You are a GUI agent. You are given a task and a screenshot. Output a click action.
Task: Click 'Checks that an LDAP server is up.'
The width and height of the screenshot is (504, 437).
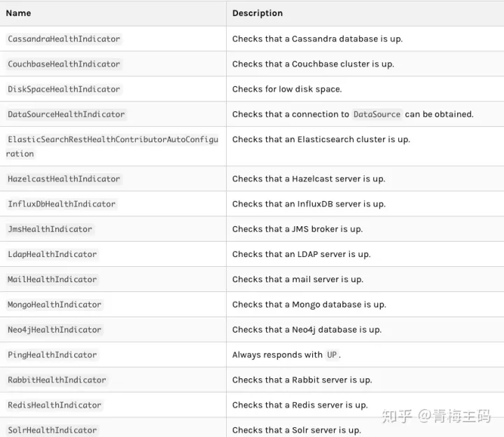(x=302, y=254)
